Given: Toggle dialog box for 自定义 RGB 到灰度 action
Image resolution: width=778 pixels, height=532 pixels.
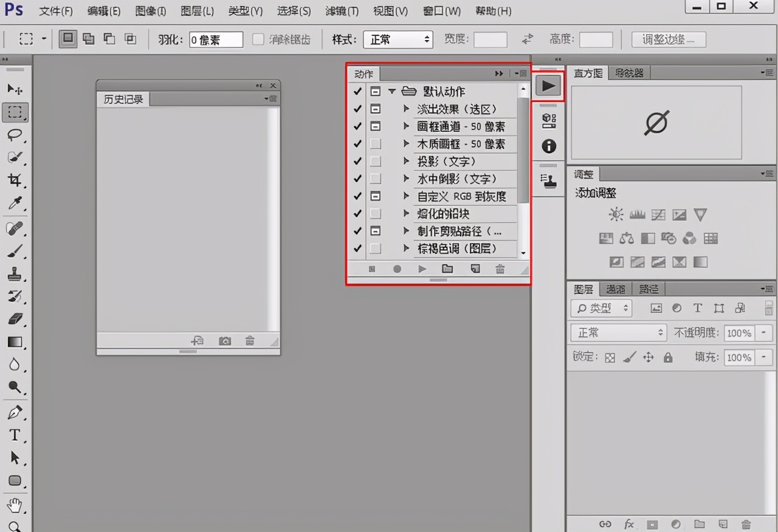Looking at the screenshot, I should coord(376,196).
